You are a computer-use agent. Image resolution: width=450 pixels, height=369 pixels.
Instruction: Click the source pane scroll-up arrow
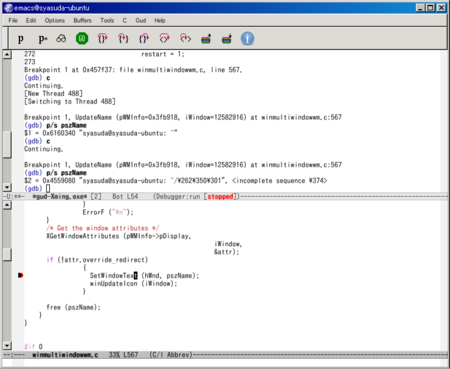(x=7, y=205)
